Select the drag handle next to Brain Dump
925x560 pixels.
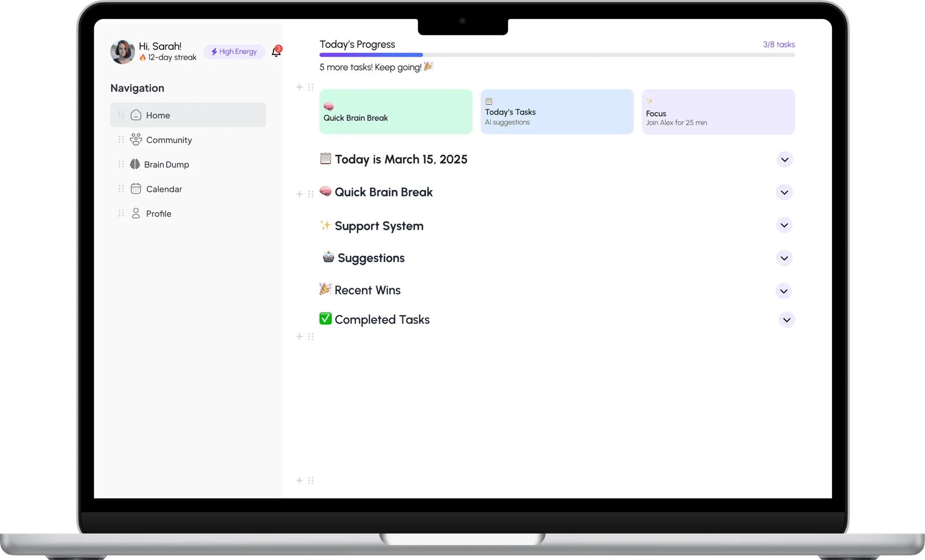click(121, 164)
